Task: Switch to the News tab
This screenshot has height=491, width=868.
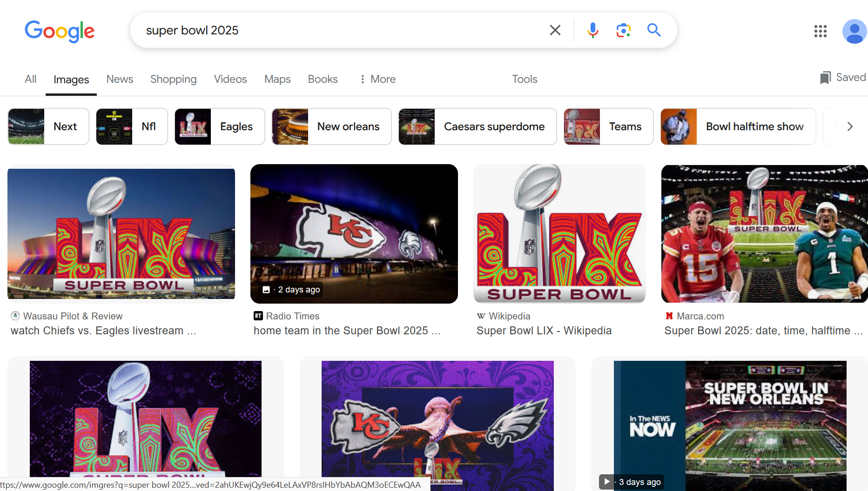Action: point(120,79)
